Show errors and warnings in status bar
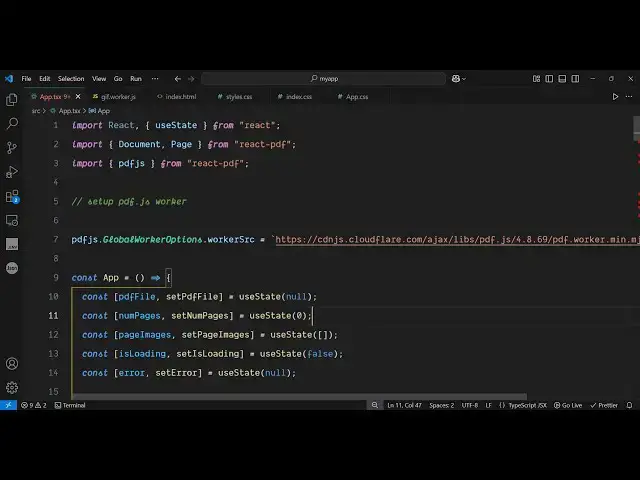The image size is (640, 480). [x=33, y=405]
